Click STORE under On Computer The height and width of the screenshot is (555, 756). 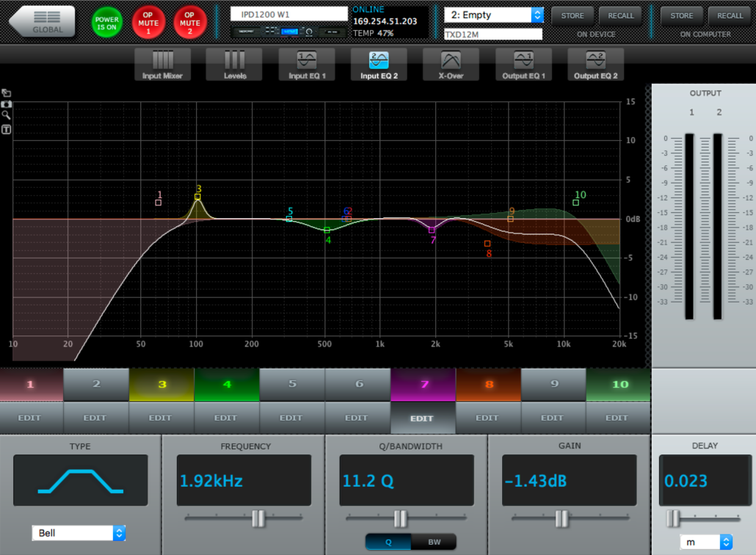tap(682, 16)
